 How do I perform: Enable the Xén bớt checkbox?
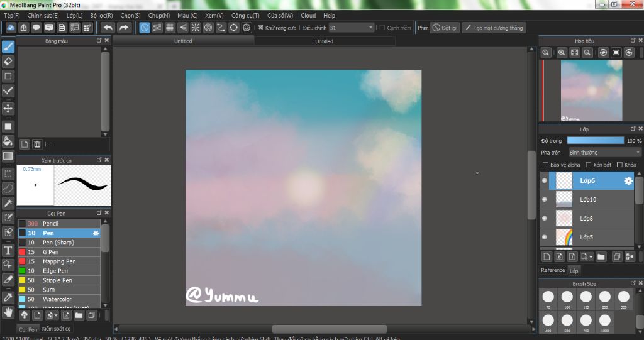588,165
